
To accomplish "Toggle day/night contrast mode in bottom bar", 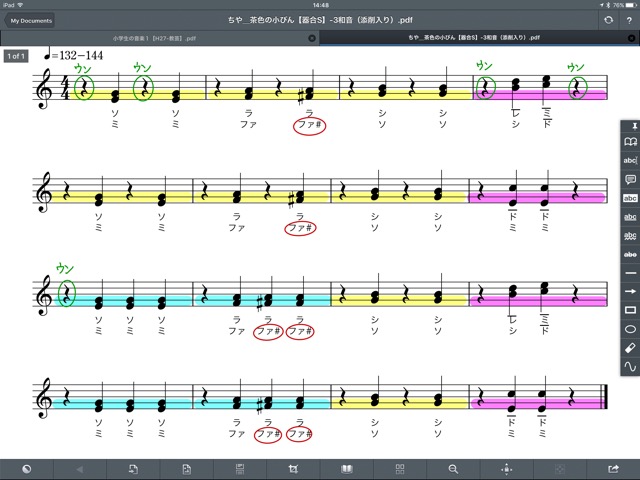I will pos(27,469).
